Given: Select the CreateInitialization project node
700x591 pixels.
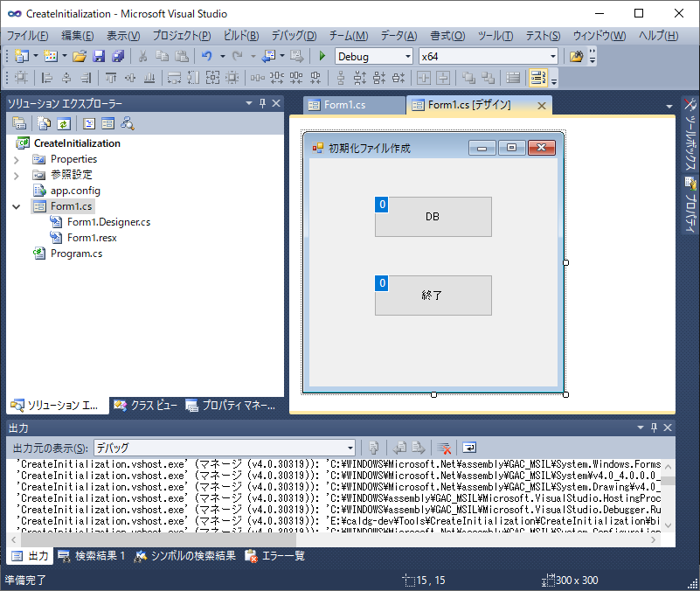Looking at the screenshot, I should click(x=77, y=143).
